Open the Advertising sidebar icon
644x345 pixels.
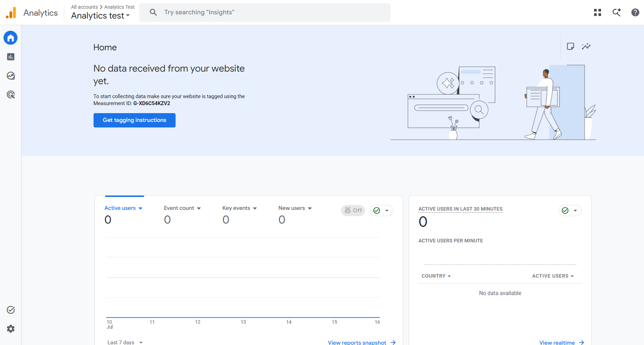(10, 95)
